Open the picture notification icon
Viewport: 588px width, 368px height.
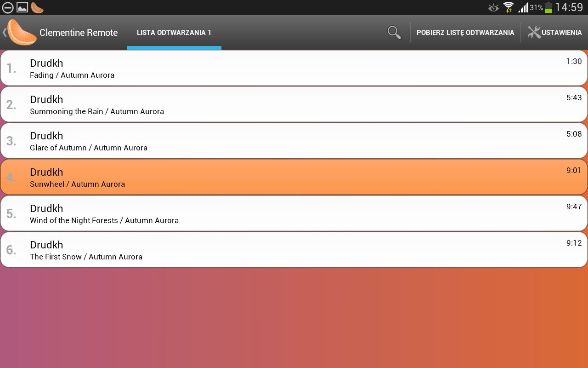click(22, 7)
